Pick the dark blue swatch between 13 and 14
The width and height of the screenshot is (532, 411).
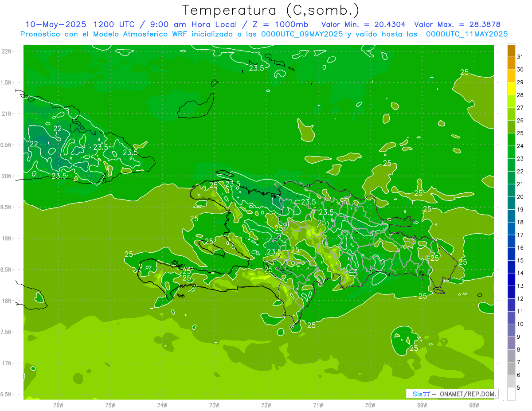511,280
